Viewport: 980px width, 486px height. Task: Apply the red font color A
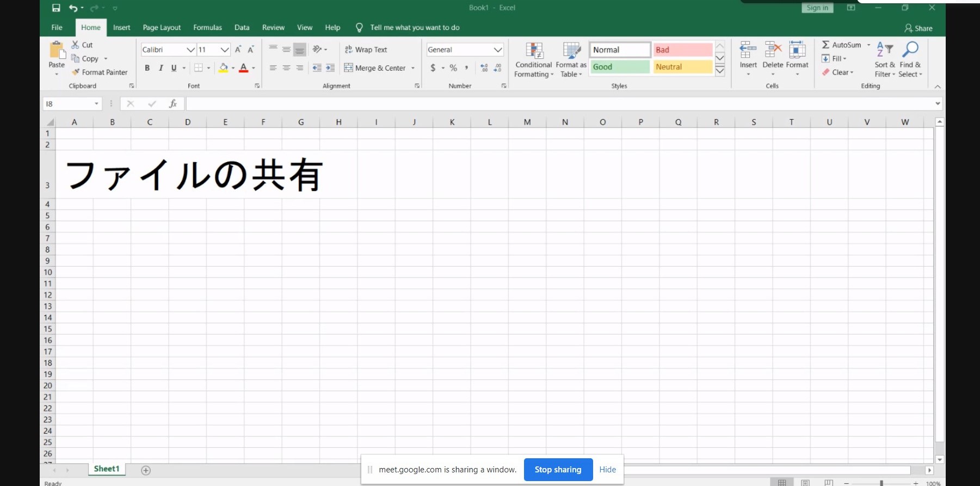244,68
